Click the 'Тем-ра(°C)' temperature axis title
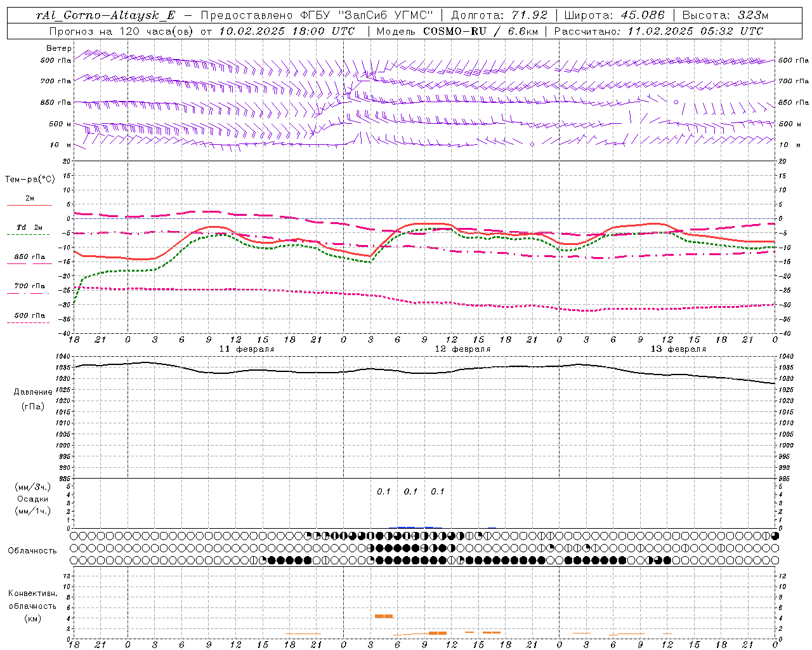 [30, 180]
